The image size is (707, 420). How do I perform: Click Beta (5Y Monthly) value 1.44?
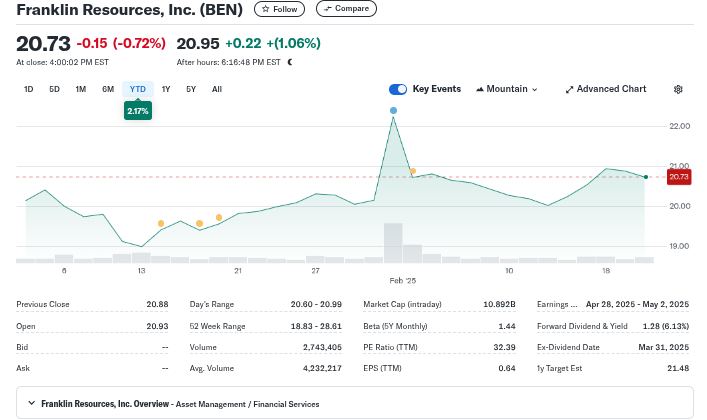(x=507, y=326)
